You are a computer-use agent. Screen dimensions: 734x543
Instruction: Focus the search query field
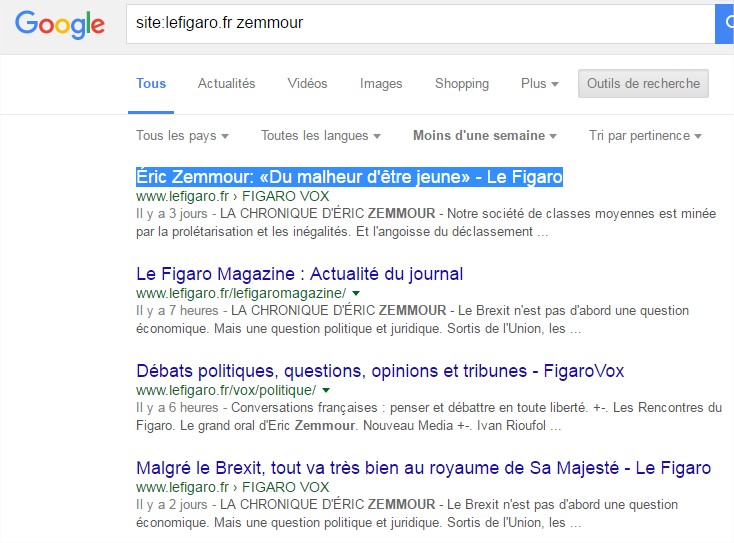click(420, 24)
